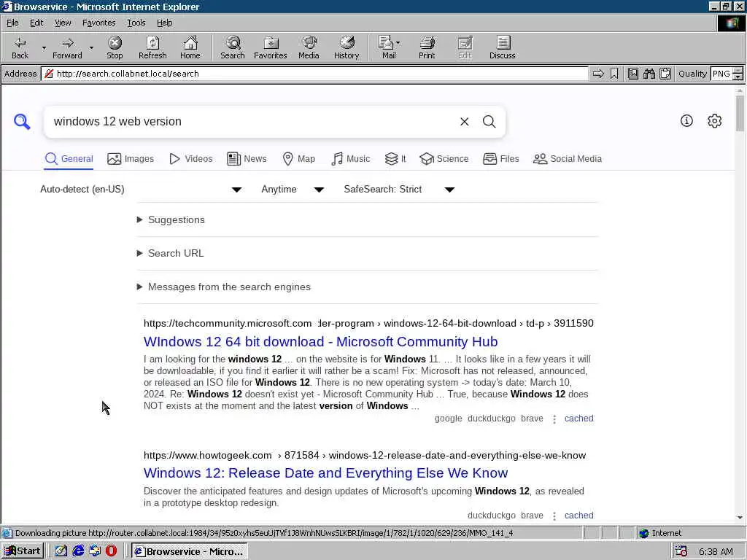Image resolution: width=747 pixels, height=560 pixels.
Task: Print the current page
Action: pyautogui.click(x=427, y=47)
